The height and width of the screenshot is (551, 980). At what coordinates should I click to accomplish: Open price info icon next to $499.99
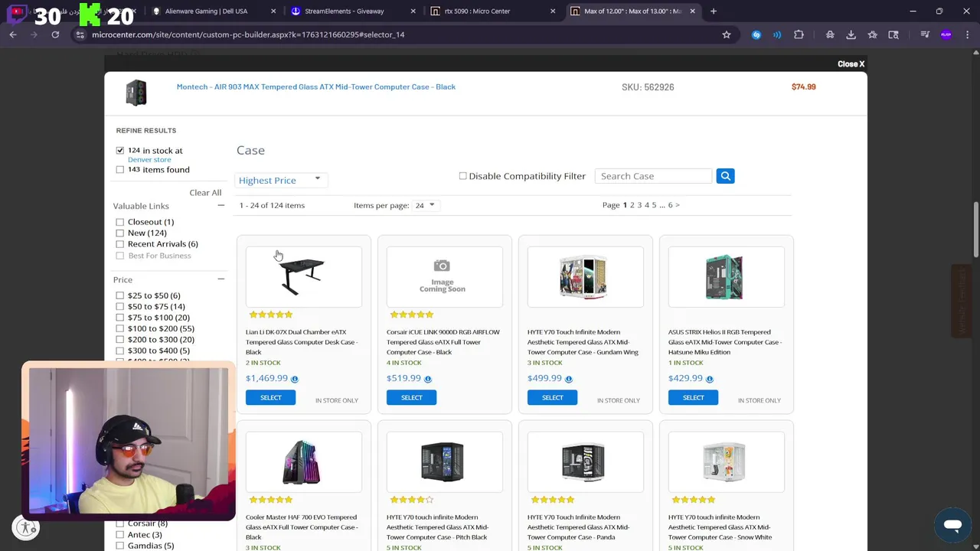(568, 379)
